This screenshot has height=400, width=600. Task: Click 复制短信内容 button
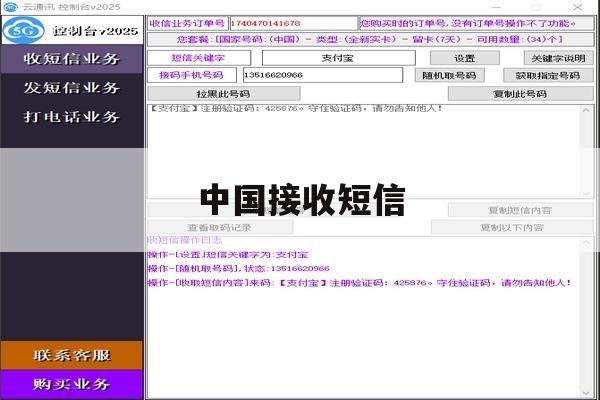click(x=520, y=210)
